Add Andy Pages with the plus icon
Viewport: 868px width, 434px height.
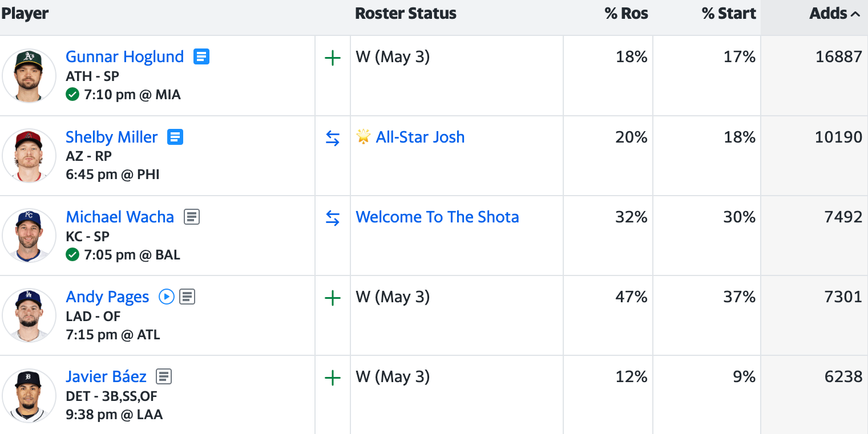pos(332,298)
